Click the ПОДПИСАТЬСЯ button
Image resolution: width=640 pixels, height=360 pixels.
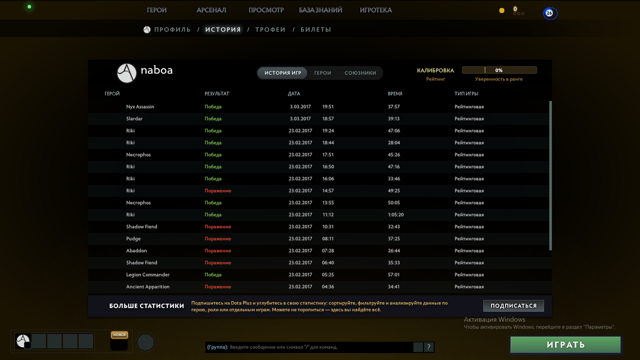click(x=513, y=306)
